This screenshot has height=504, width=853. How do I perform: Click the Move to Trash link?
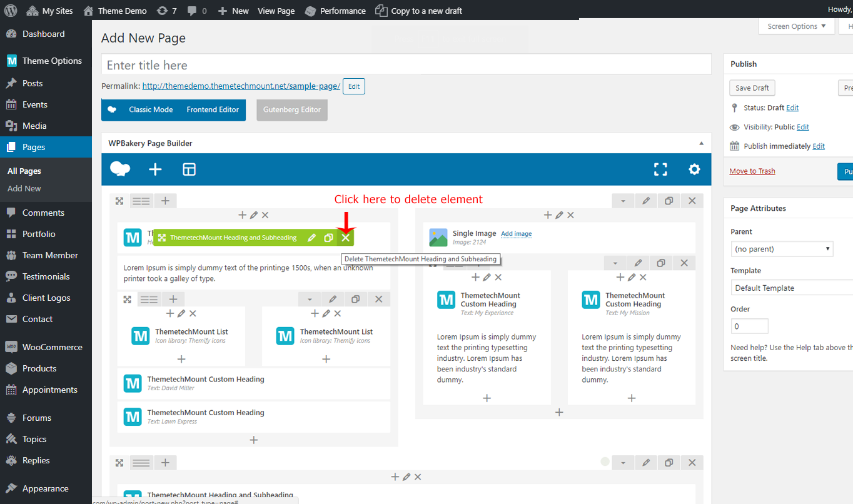pyautogui.click(x=752, y=171)
